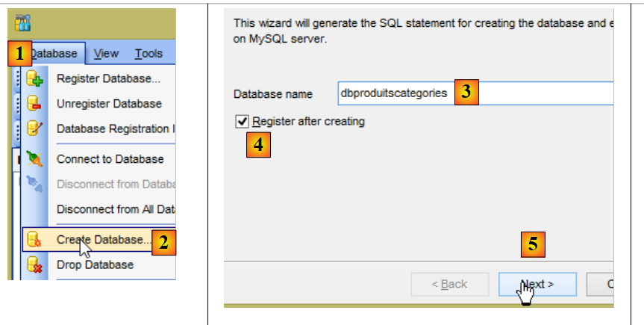Open the View menu
This screenshot has width=644, height=325.
[x=106, y=54]
